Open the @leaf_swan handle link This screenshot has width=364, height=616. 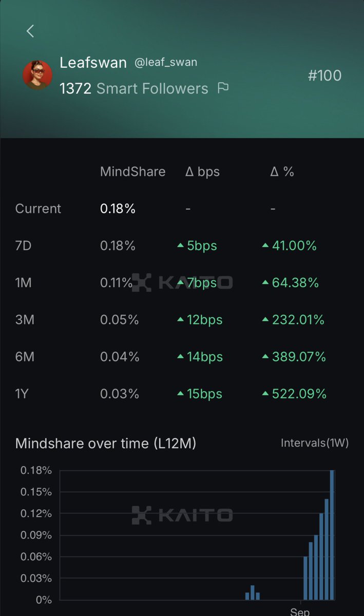click(166, 63)
